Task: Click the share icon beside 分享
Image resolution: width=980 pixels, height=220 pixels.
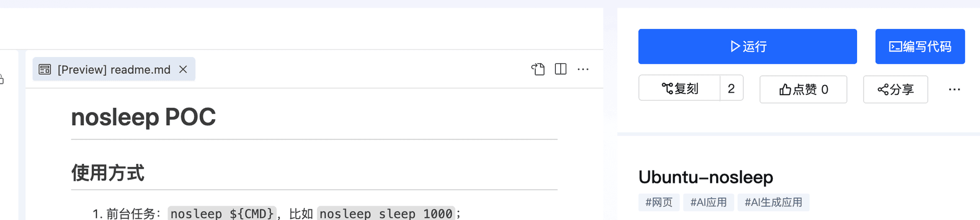Action: [883, 90]
